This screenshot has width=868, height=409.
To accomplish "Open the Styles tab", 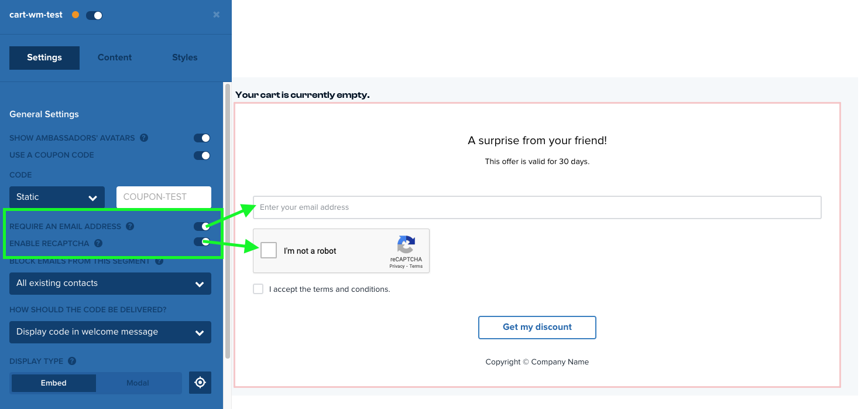I will tap(184, 57).
